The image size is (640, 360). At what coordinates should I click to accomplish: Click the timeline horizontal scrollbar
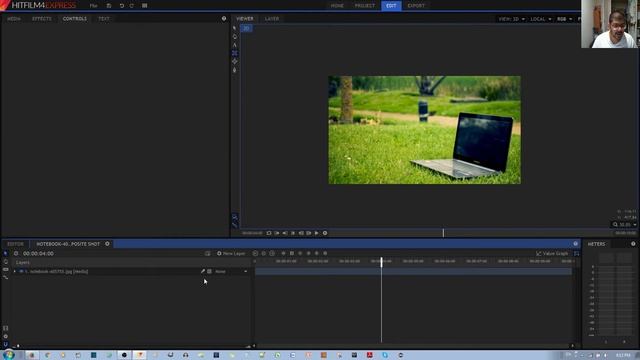click(413, 346)
